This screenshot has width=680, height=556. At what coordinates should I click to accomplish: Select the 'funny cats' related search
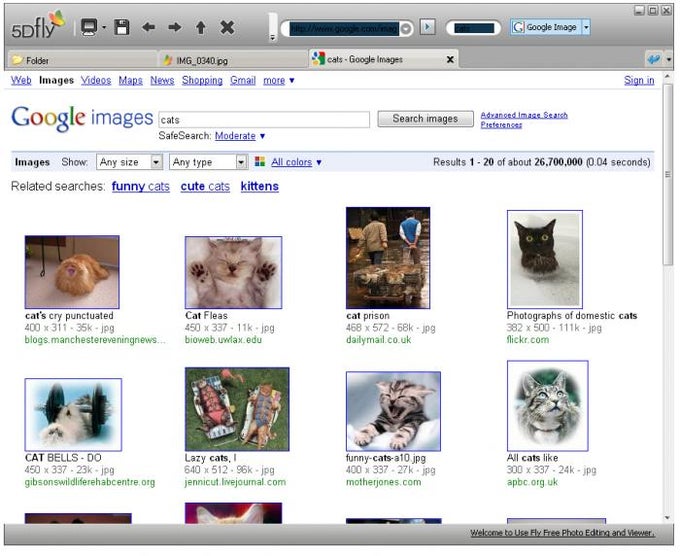(x=141, y=186)
